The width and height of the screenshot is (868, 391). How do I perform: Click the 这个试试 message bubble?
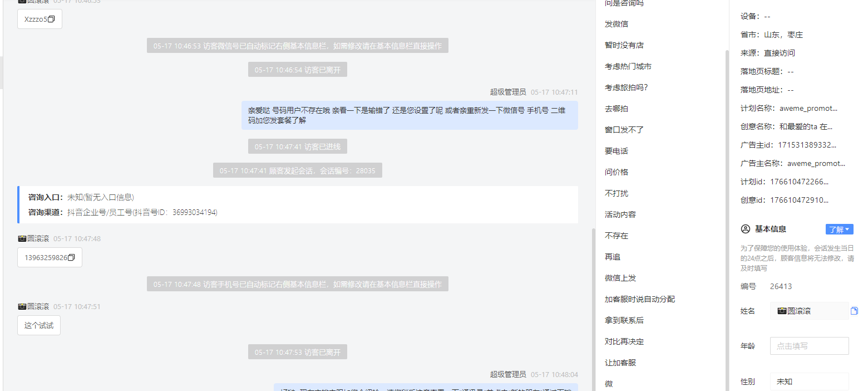[39, 325]
